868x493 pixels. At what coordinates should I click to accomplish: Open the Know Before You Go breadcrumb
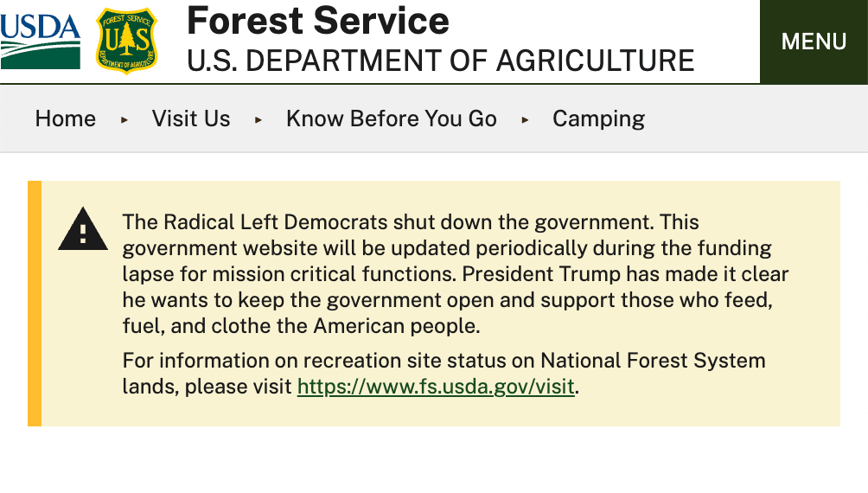[x=391, y=118]
